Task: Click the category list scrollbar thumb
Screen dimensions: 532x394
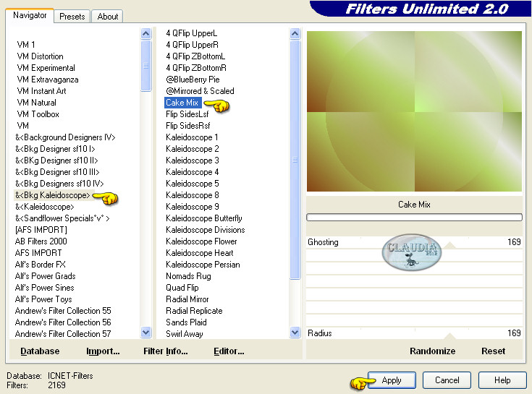Action: pyautogui.click(x=146, y=66)
